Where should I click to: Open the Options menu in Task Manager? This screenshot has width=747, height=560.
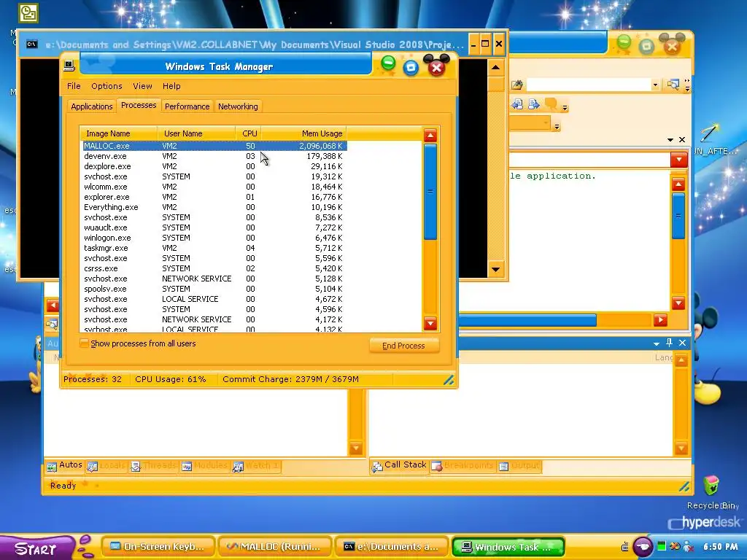click(107, 86)
